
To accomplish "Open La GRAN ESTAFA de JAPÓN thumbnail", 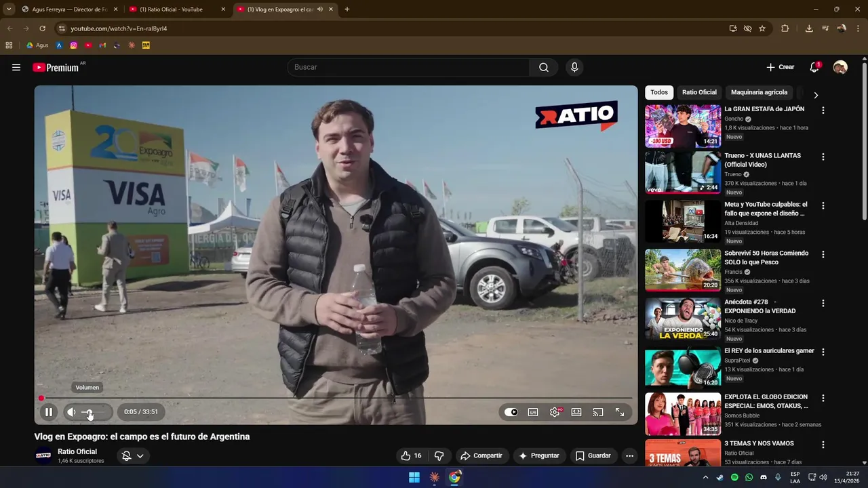I will pos(683,125).
